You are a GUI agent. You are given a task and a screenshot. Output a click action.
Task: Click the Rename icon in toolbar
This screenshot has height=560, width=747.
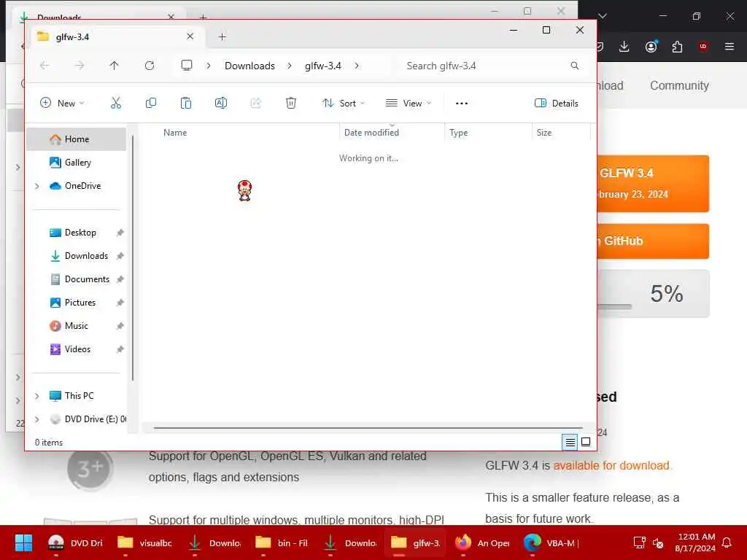click(221, 103)
